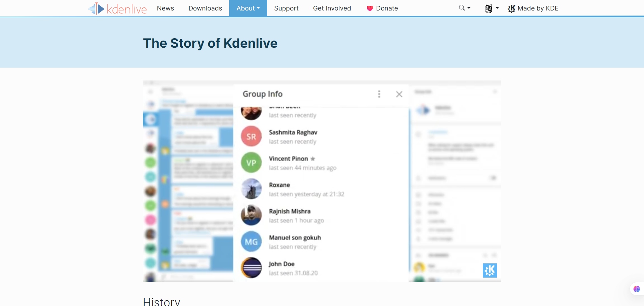644x306 pixels.
Task: Click the language translation icon
Action: (x=489, y=9)
